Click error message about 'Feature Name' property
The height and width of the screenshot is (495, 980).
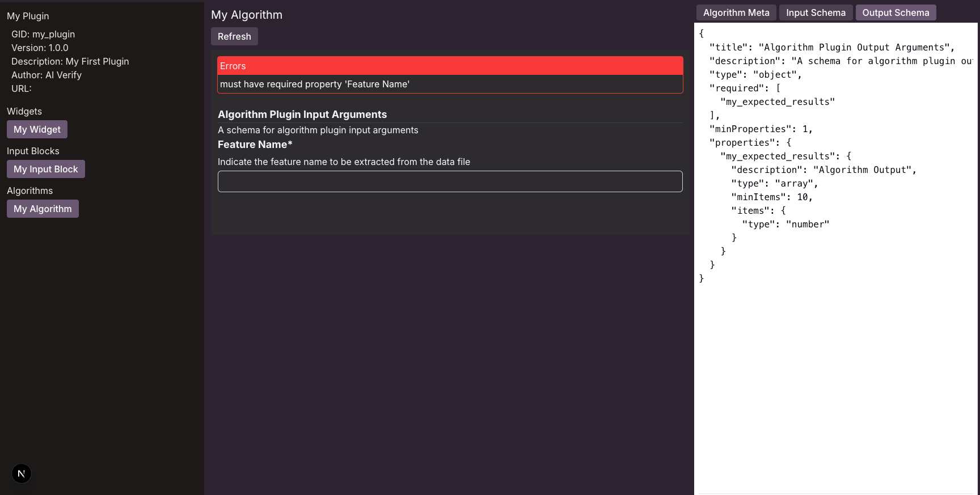click(x=315, y=84)
